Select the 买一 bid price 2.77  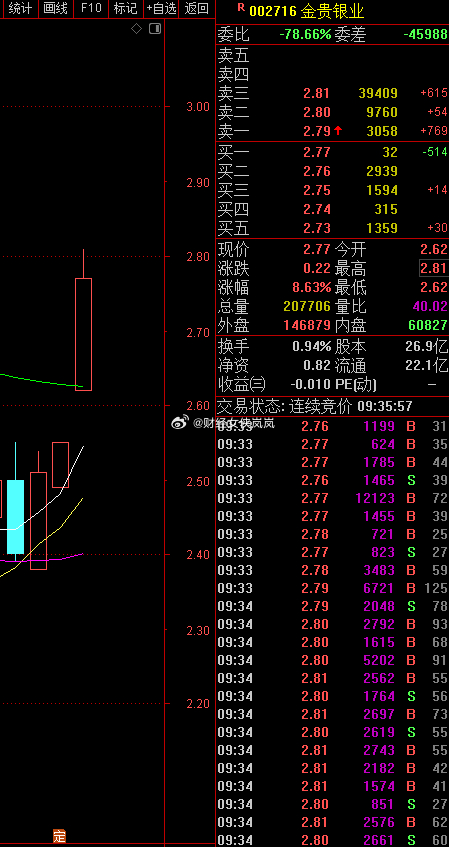[x=316, y=152]
